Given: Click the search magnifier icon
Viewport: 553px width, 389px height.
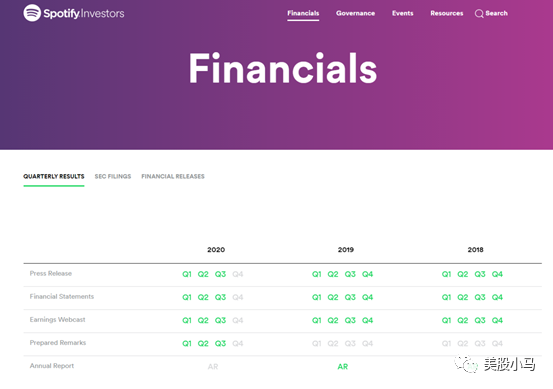Looking at the screenshot, I should click(479, 14).
